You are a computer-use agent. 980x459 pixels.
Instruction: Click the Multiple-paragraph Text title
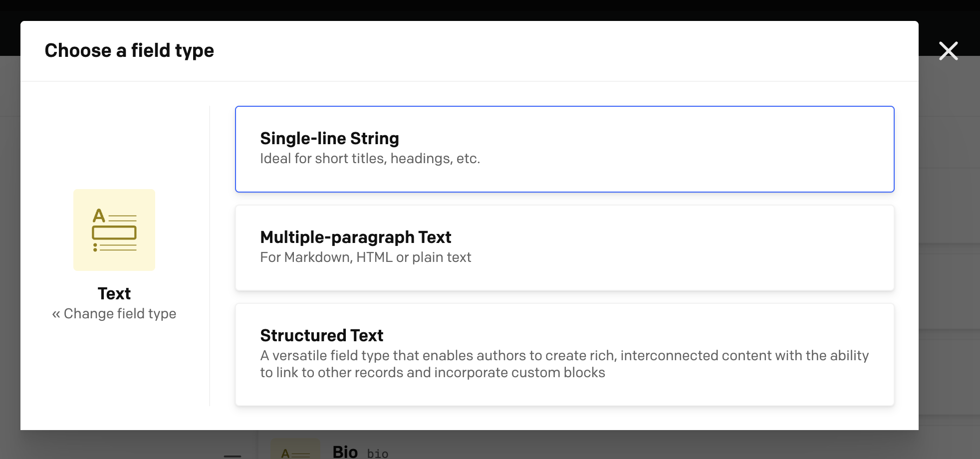[355, 237]
